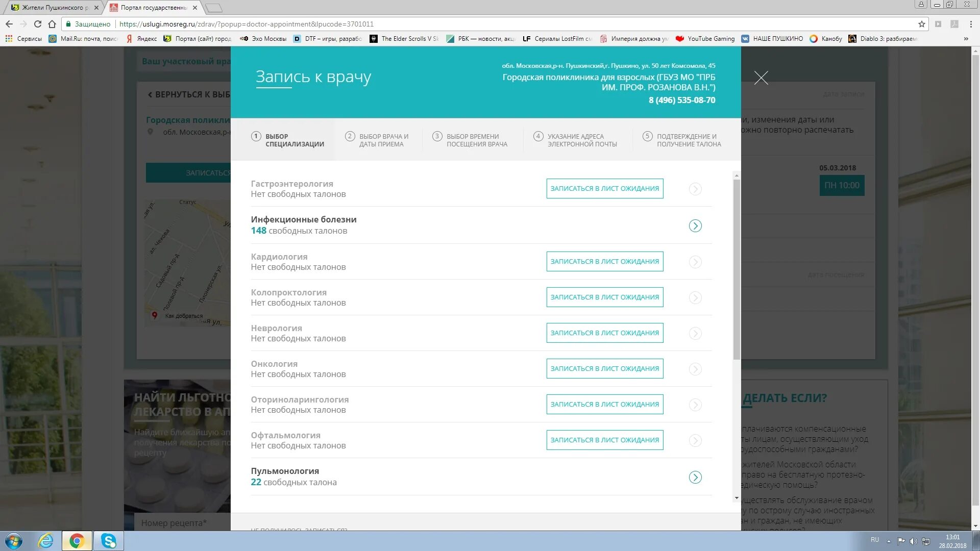Click 'Записаться в лист ожидания' for Неврология
980x551 pixels.
pos(604,332)
